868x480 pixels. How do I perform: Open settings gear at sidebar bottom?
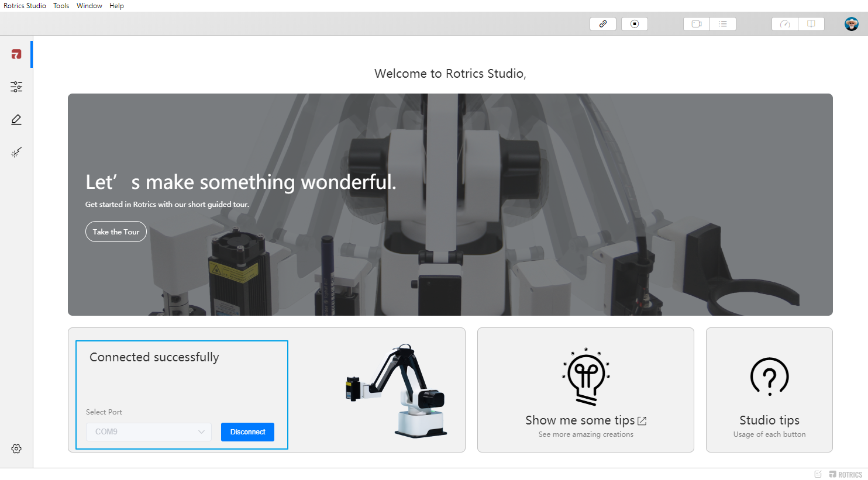(16, 449)
